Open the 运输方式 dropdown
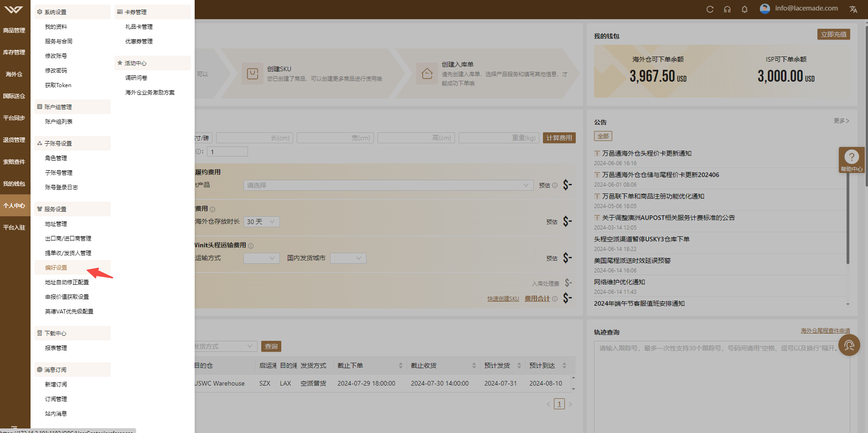This screenshot has width=868, height=433. click(x=262, y=258)
